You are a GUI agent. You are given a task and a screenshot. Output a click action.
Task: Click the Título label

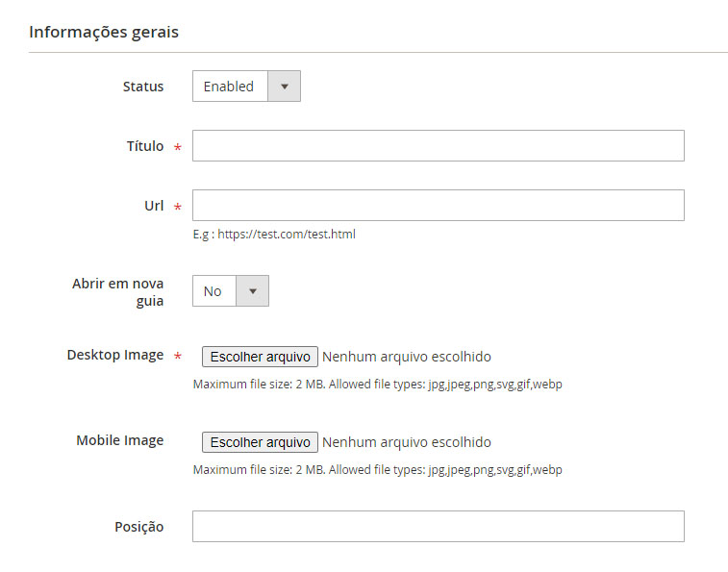coord(145,146)
